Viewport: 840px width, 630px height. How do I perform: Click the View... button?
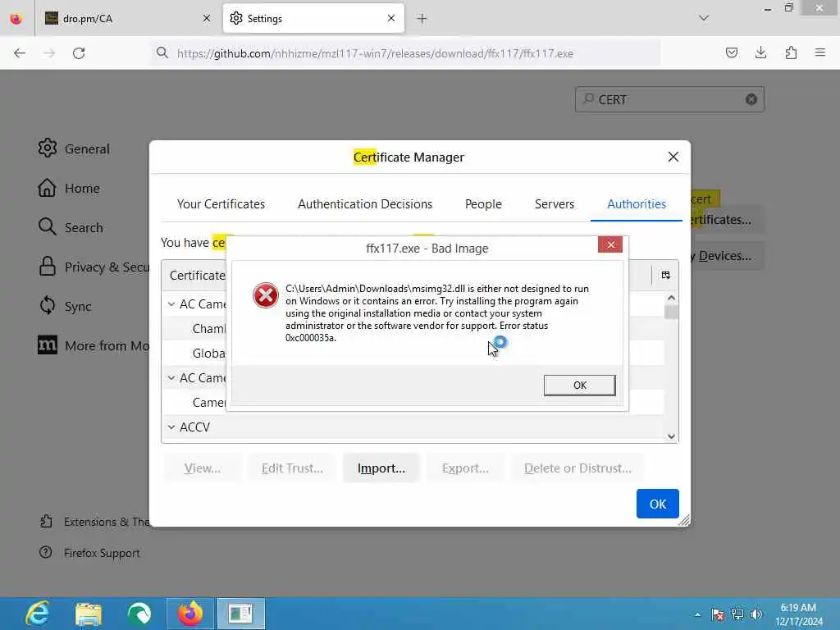point(202,468)
